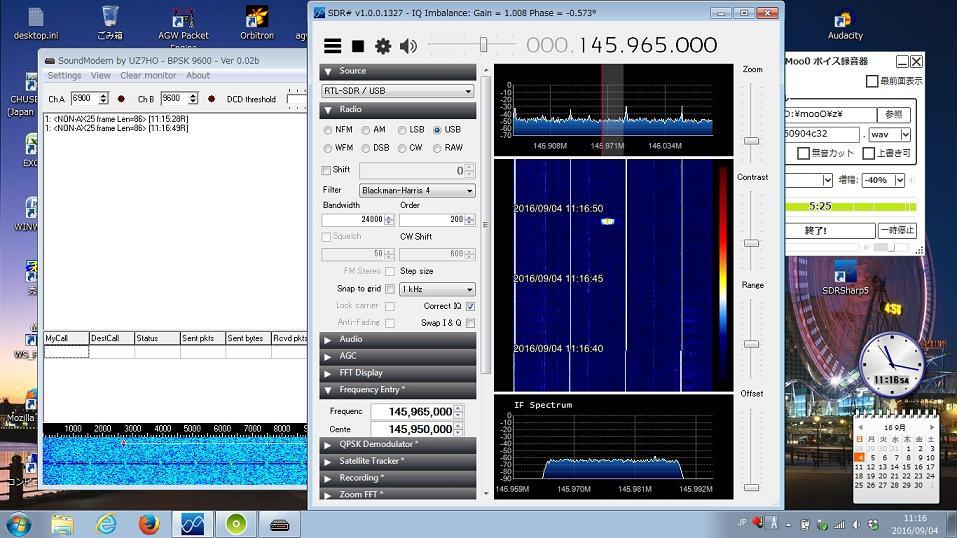Click the Ch B frequency 9600 field

pos(174,98)
